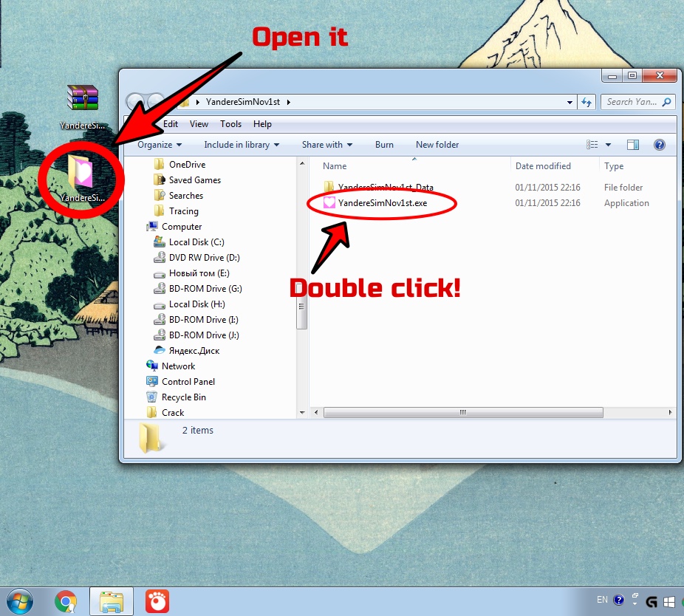Click the Tracing folder icon

(x=160, y=211)
